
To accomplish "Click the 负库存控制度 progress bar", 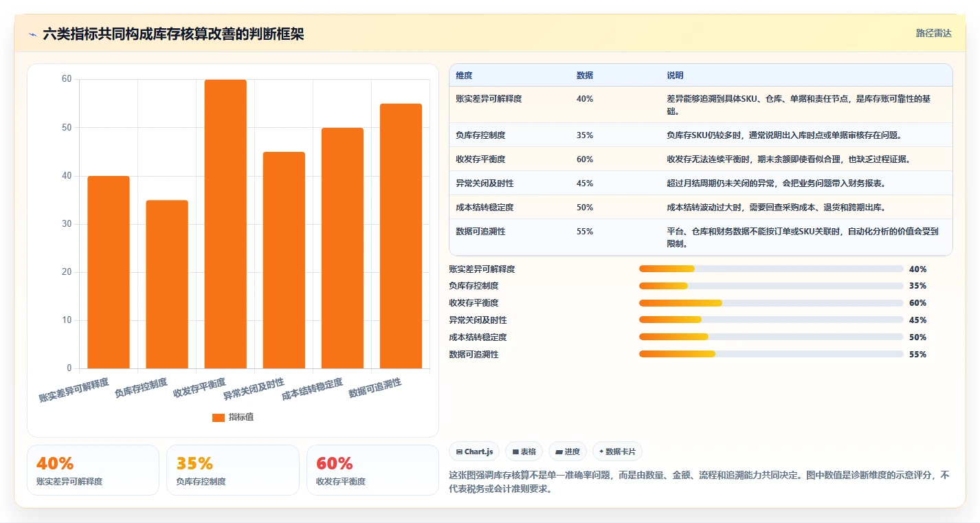I will click(x=771, y=286).
